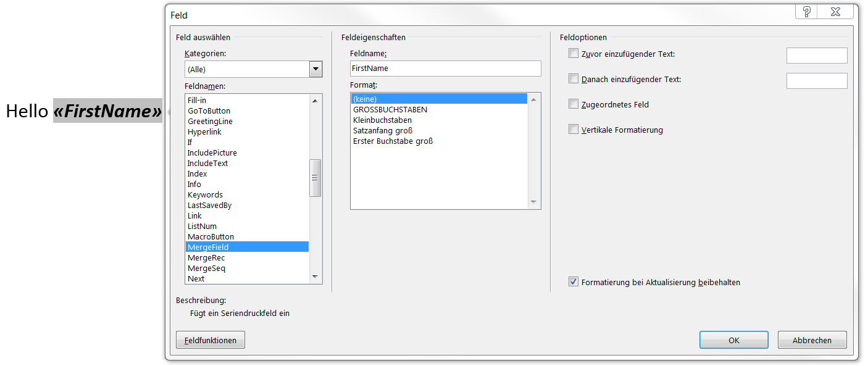The height and width of the screenshot is (366, 868).
Task: Click the Feldnamen scrollbar thumb
Action: click(315, 178)
